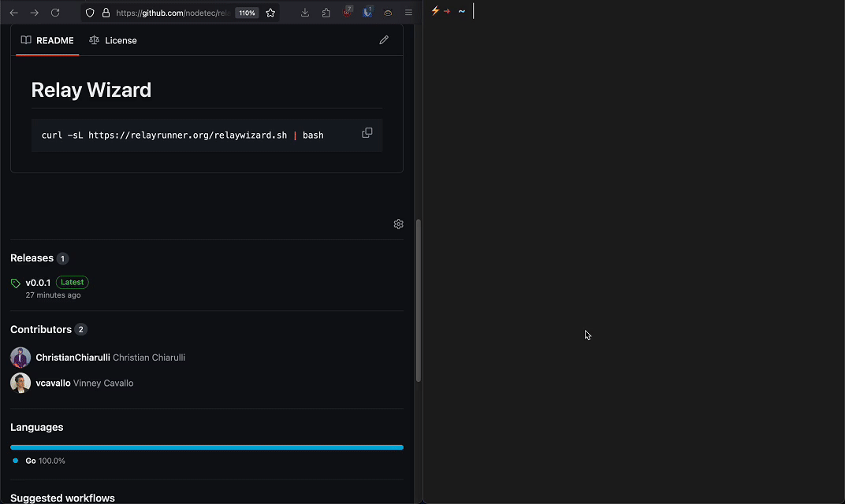845x504 pixels.
Task: Click the shield tracking protection icon
Action: pos(90,13)
